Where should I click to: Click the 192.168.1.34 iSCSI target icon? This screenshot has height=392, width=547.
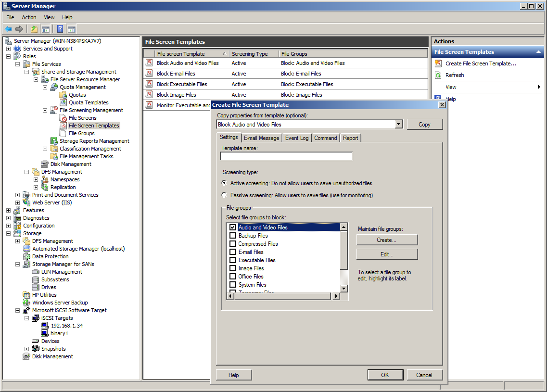tap(45, 326)
